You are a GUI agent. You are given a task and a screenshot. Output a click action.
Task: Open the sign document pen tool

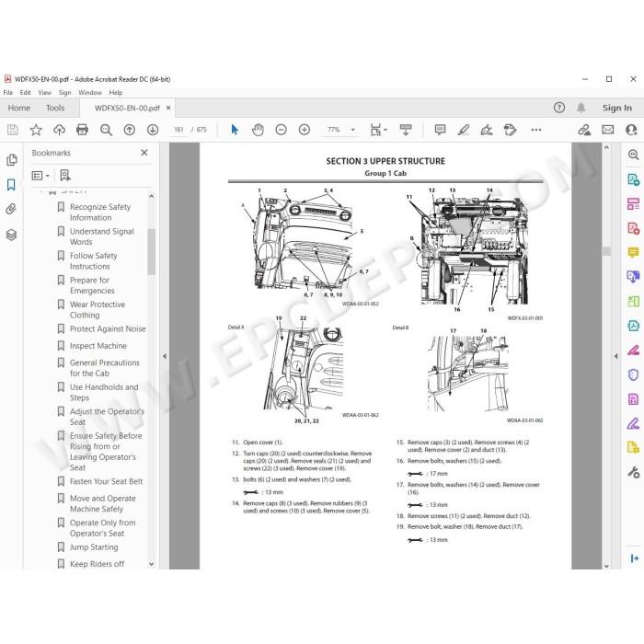(487, 130)
